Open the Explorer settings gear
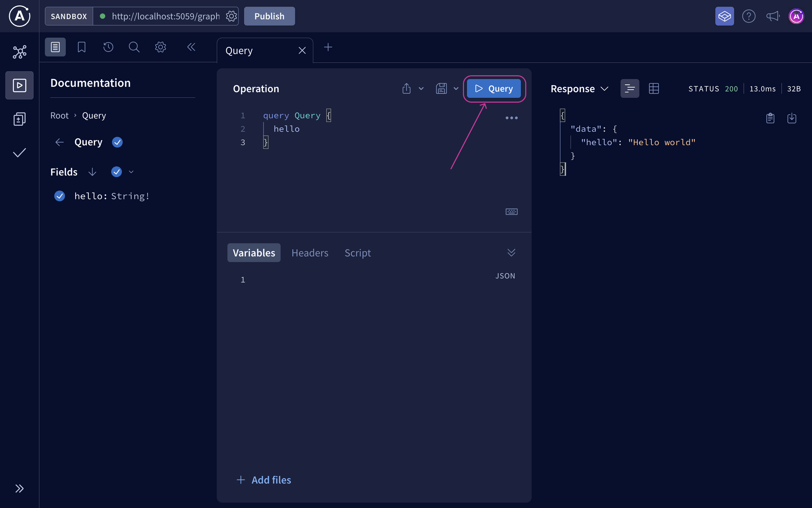This screenshot has height=508, width=812. (x=160, y=47)
